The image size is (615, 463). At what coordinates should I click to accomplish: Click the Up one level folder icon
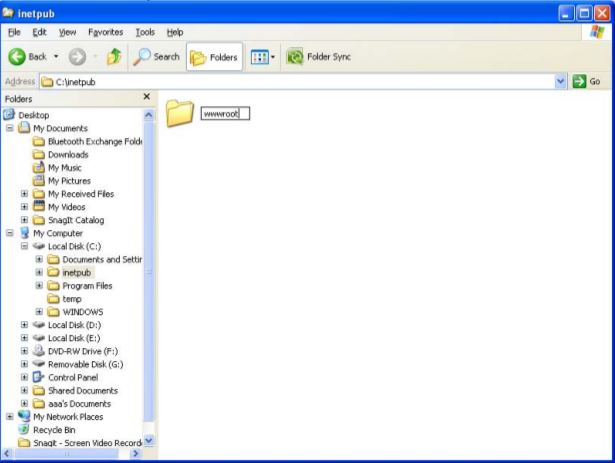pos(112,57)
